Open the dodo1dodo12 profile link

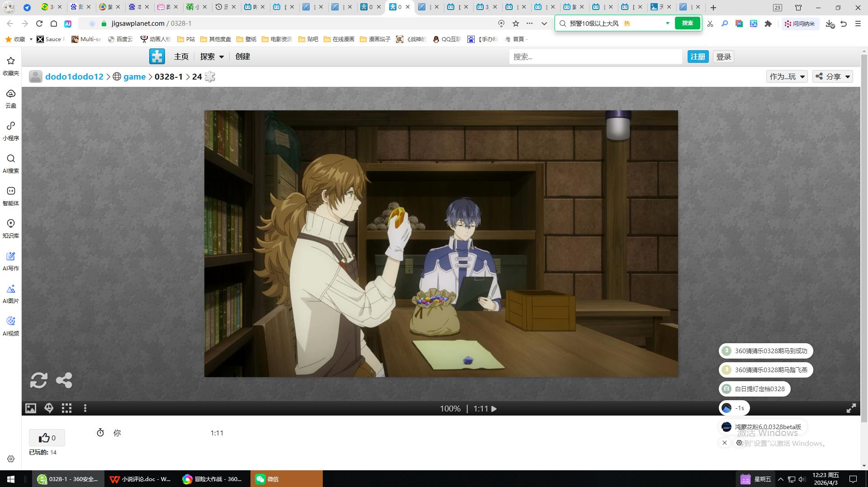point(74,76)
